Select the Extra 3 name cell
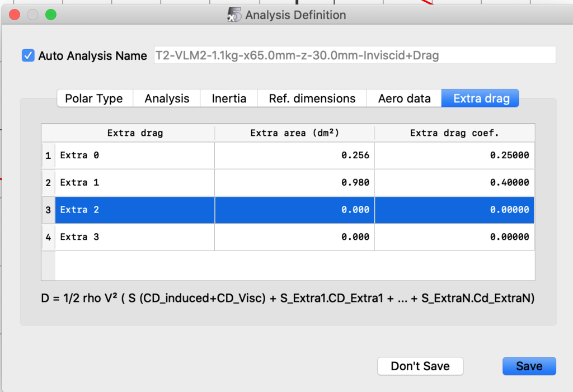Viewport: 573px width, 392px height. (134, 237)
